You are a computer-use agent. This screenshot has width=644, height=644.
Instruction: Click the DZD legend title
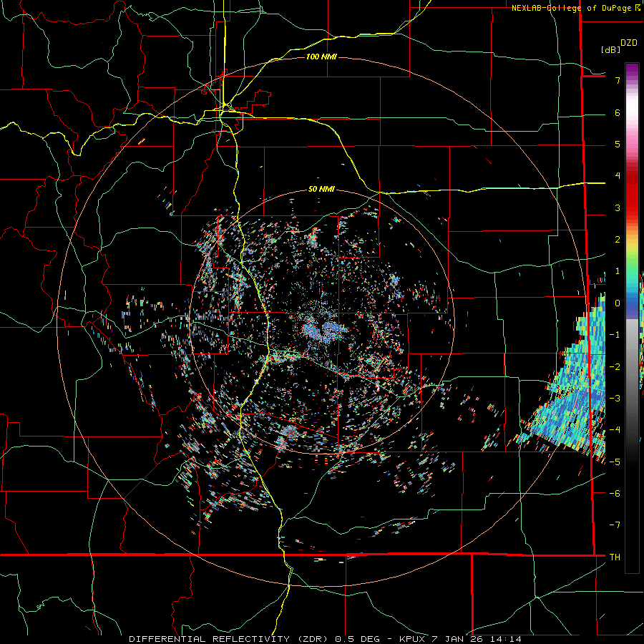click(629, 43)
